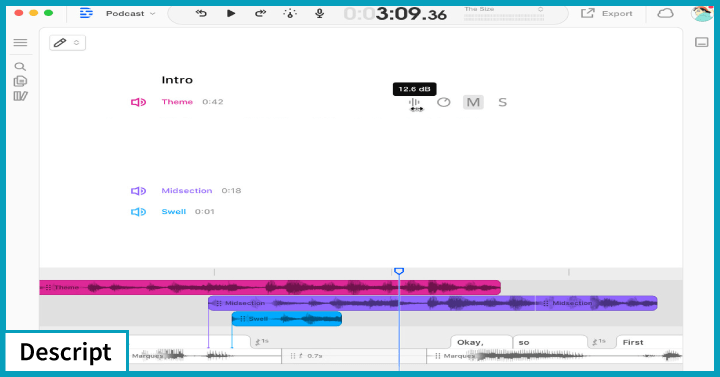Click the timeline playhead marker
Screen dimensions: 720x377
399,271
